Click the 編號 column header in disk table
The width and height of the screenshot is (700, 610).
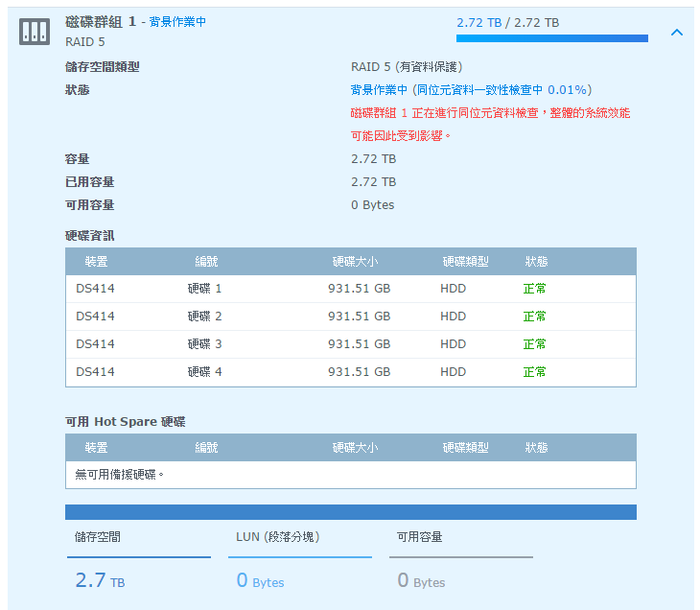[206, 261]
